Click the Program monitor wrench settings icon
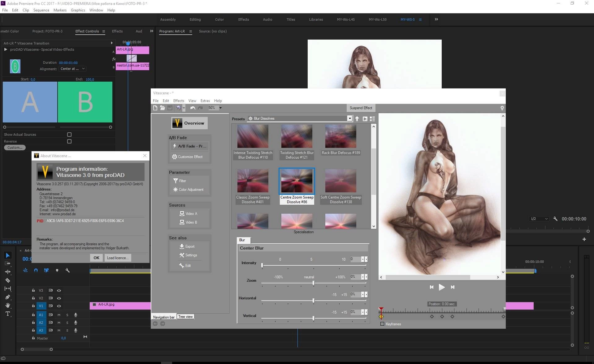The image size is (594, 364). pyautogui.click(x=555, y=219)
